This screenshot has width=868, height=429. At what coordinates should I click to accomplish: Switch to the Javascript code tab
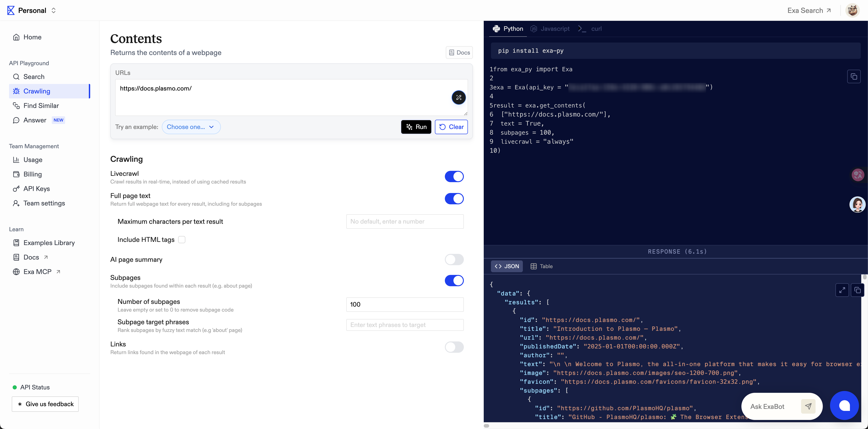550,29
